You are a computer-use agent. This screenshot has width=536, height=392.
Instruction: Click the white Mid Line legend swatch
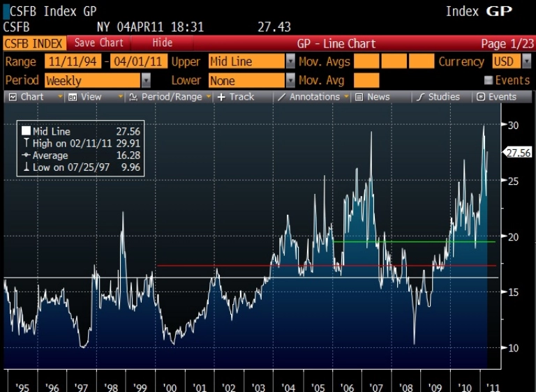tap(26, 131)
